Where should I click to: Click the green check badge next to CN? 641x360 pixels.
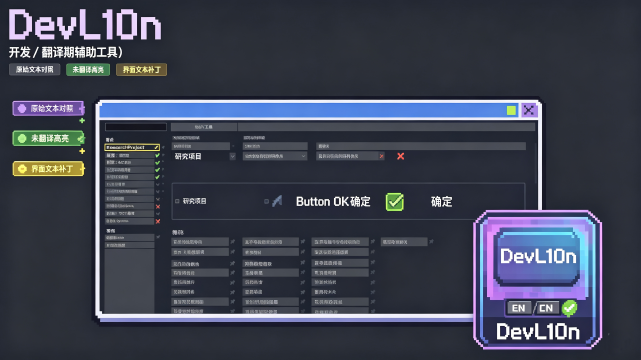[569, 308]
